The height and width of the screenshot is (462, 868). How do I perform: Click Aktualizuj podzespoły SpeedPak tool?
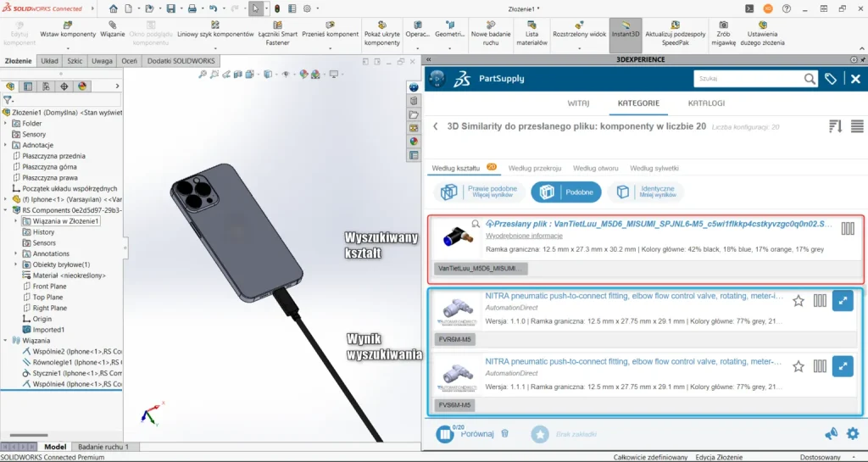676,33
